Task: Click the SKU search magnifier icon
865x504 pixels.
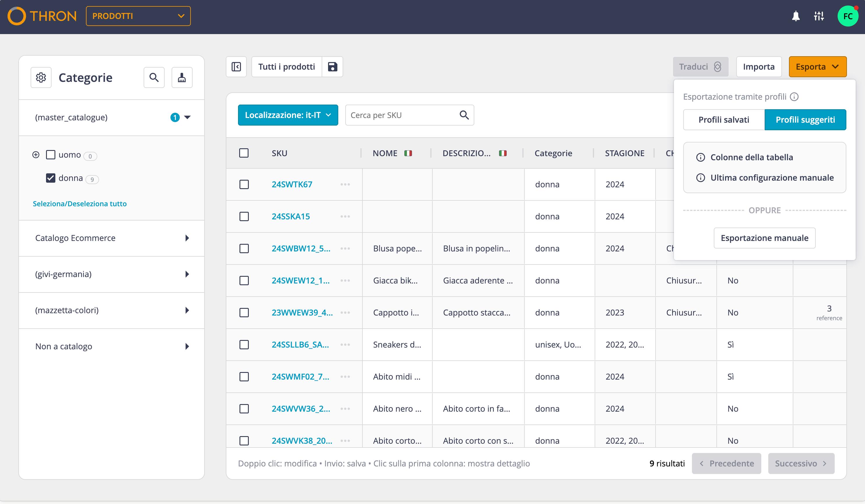Action: (x=464, y=115)
